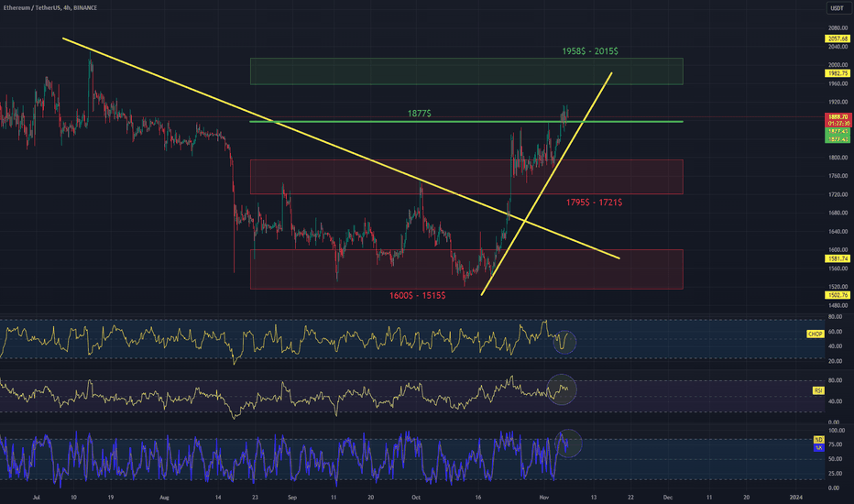
Task: Select the 1982.75 yellow price label
Action: point(838,73)
